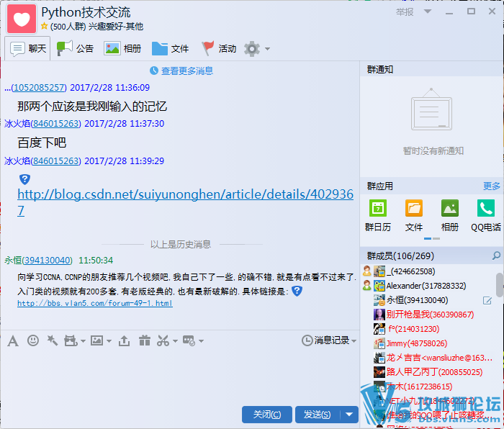Viewport: 504px width, 429px height.
Task: Click the send picture icon
Action: (x=96, y=340)
